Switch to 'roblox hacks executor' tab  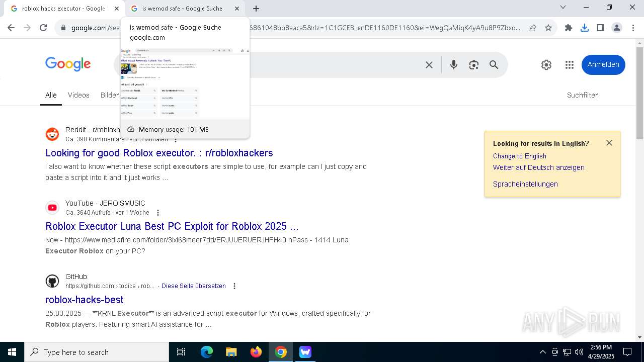pyautogui.click(x=63, y=9)
